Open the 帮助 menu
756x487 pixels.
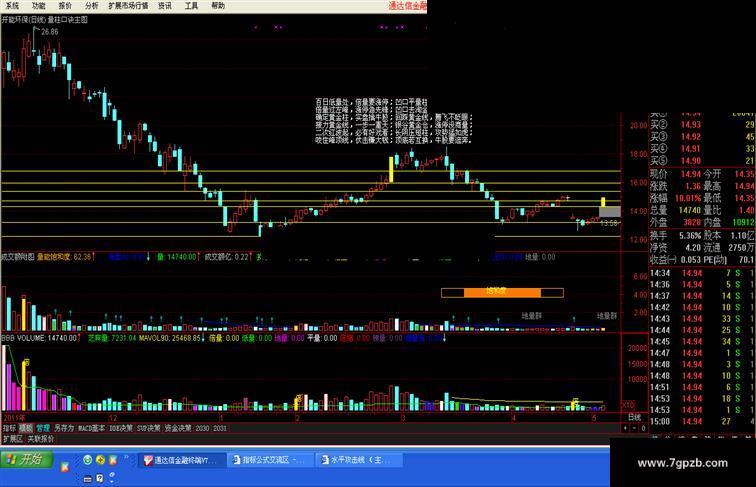[218, 6]
